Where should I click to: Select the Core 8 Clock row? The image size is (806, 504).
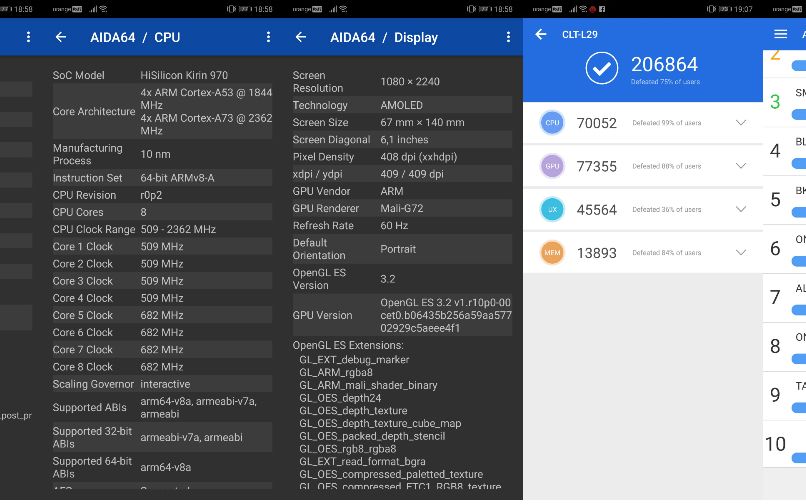click(x=162, y=367)
